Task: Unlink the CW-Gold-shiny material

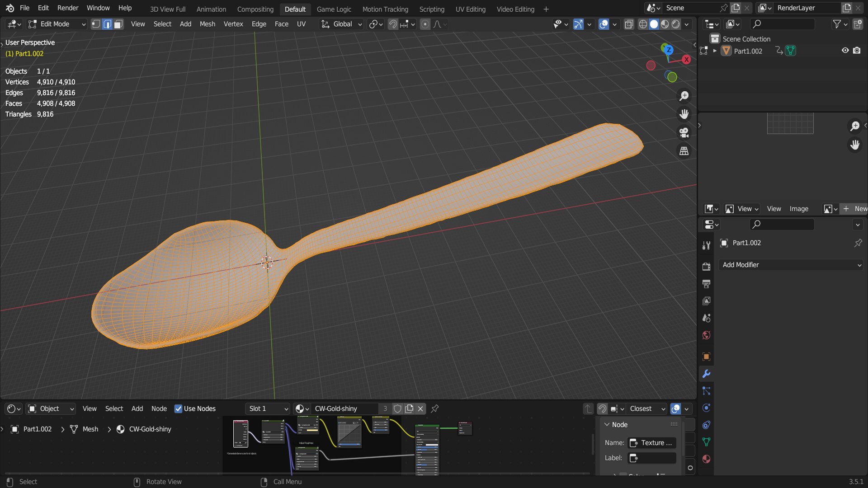Action: coord(420,408)
